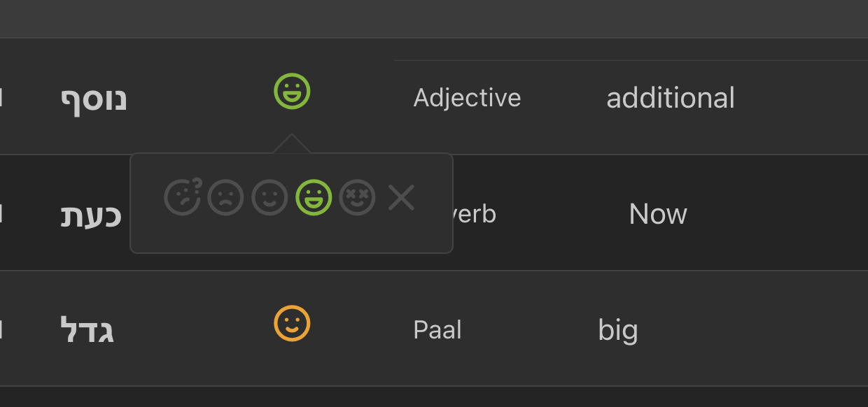The width and height of the screenshot is (868, 407).
Task: Select the translation 'Now'
Action: pyautogui.click(x=657, y=214)
